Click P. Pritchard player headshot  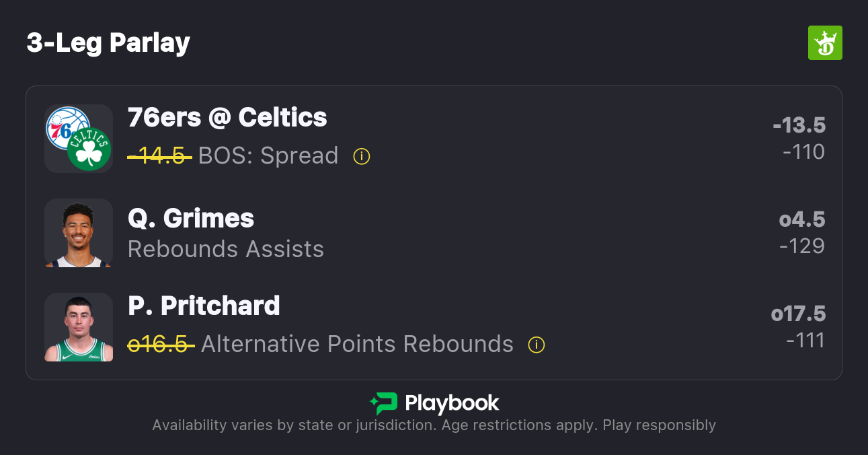pos(79,327)
